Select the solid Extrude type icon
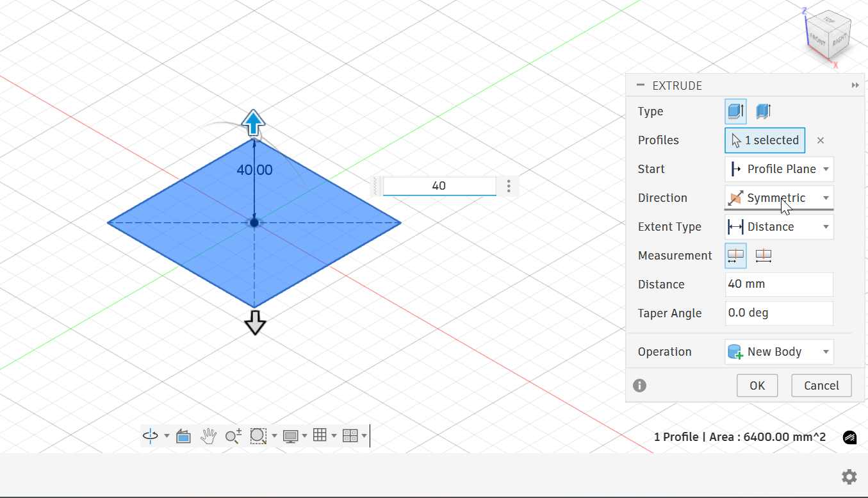 736,112
